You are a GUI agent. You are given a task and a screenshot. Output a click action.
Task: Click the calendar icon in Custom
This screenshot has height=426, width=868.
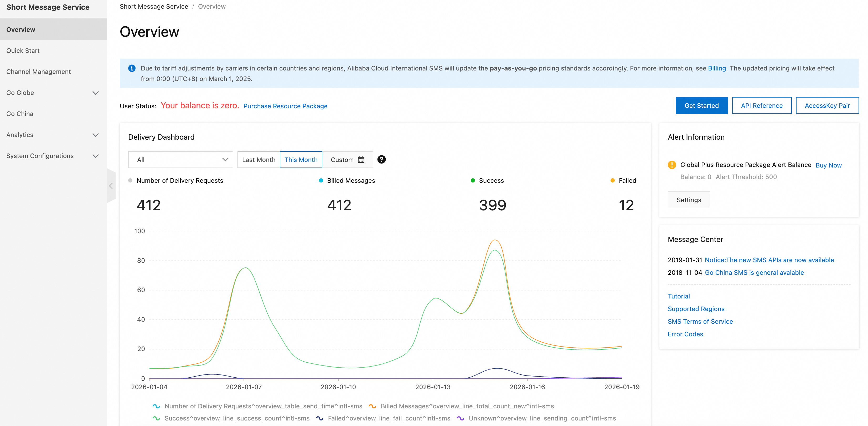click(x=361, y=160)
